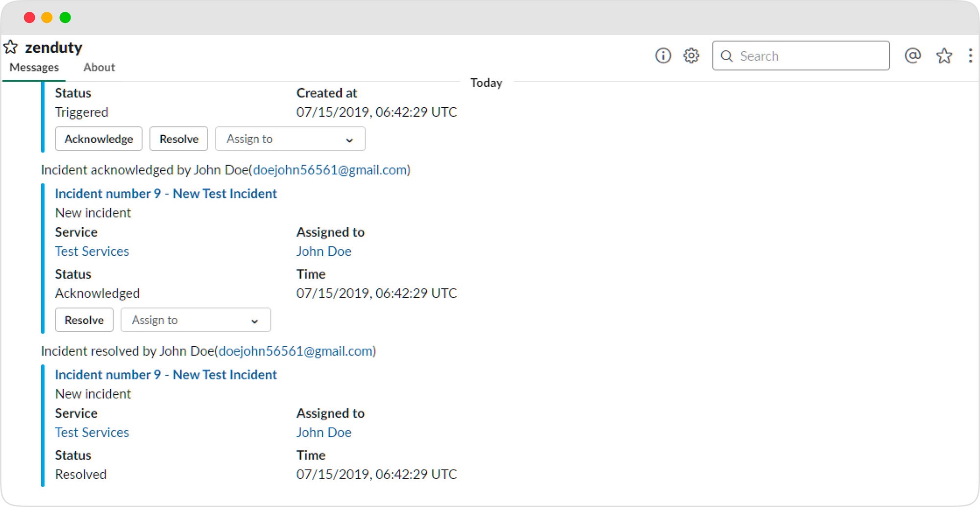Open the channel settings gear icon
Viewport: 980px width, 507px height.
pos(691,56)
